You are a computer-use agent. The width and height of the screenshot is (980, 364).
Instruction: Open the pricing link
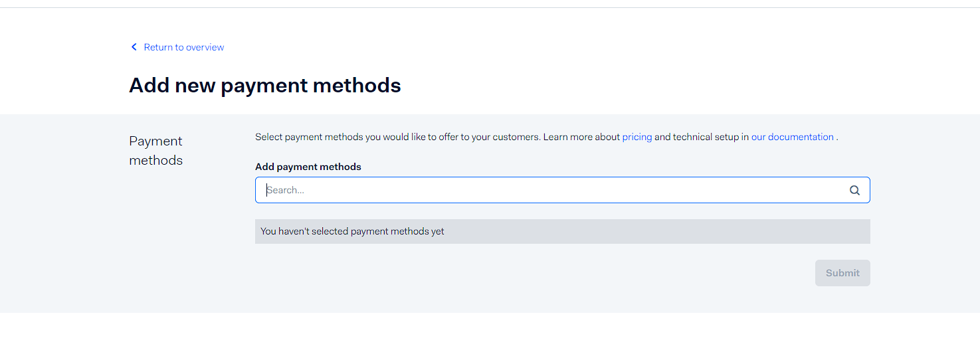[x=637, y=137]
